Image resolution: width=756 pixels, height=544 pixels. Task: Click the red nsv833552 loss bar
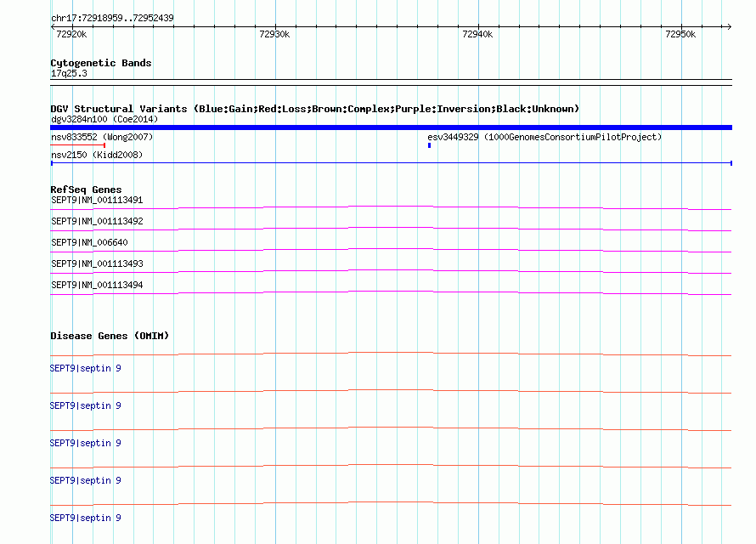point(77,145)
